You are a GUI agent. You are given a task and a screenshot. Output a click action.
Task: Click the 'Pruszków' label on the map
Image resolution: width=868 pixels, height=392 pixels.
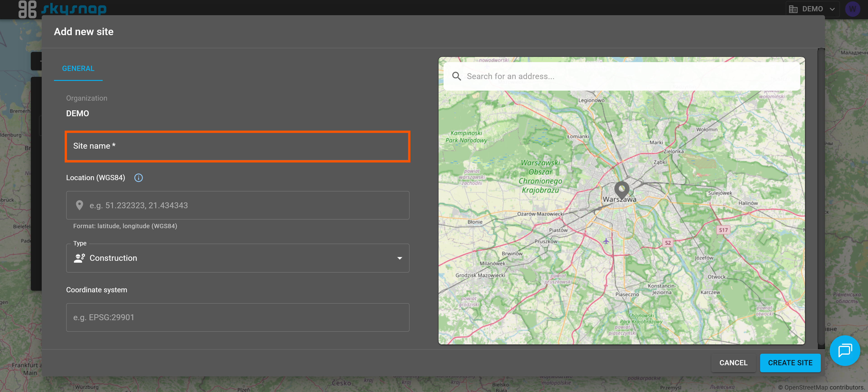point(546,242)
